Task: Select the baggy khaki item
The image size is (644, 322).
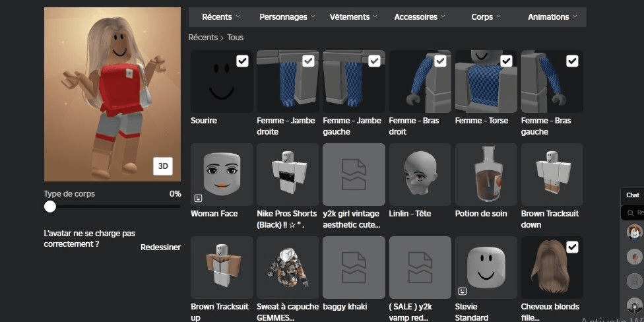Action: tap(354, 267)
